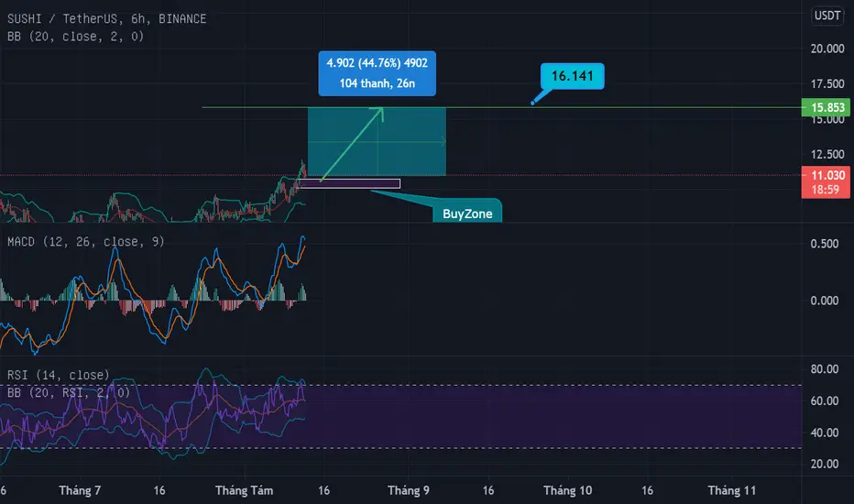Click the Tháng 10 time axis label
This screenshot has width=854, height=504.
pos(567,490)
